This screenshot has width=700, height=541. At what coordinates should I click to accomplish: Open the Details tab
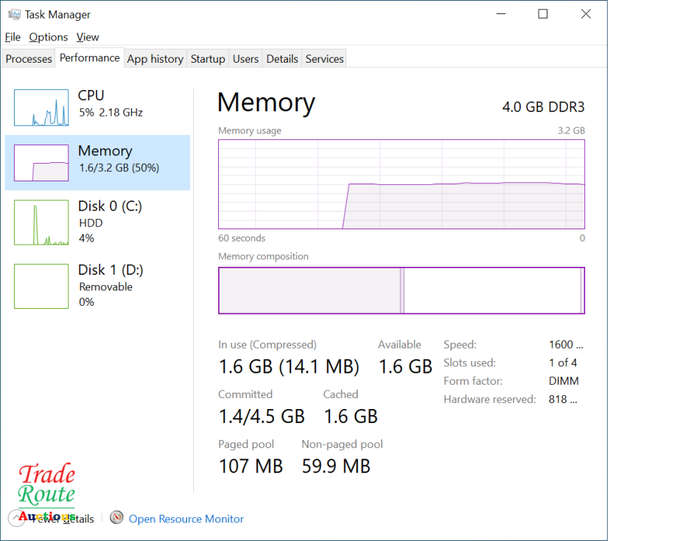pyautogui.click(x=282, y=59)
